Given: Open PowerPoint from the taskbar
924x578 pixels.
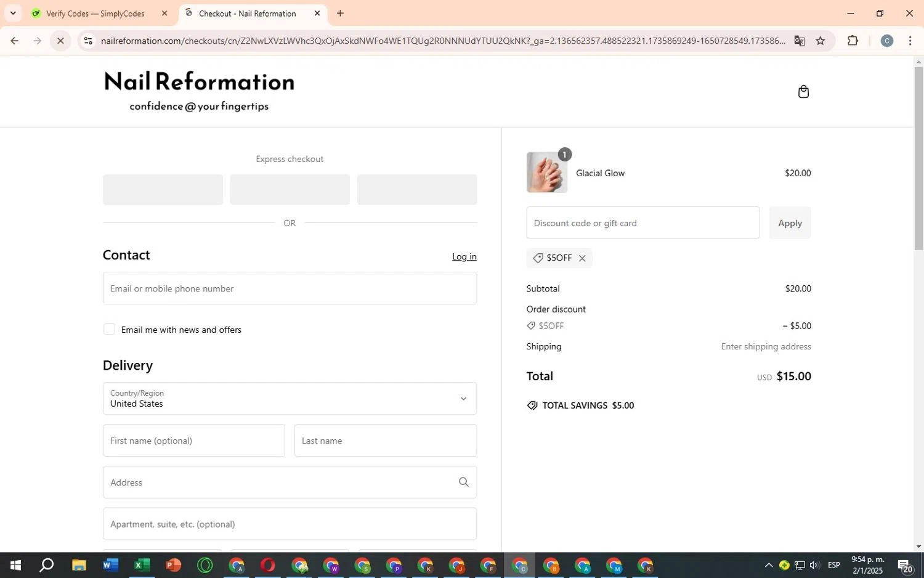Looking at the screenshot, I should (x=173, y=565).
